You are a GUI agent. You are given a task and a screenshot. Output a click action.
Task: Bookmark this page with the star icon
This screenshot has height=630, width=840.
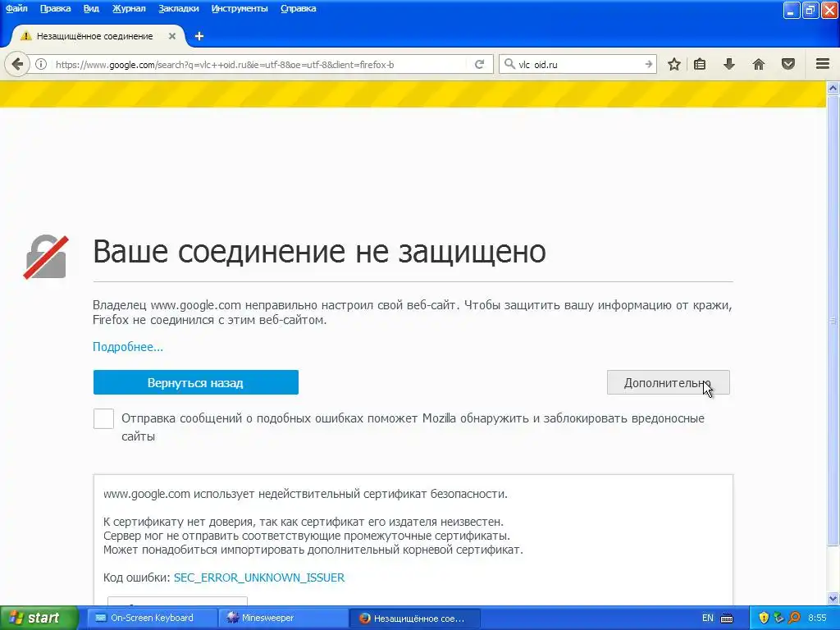(x=674, y=64)
